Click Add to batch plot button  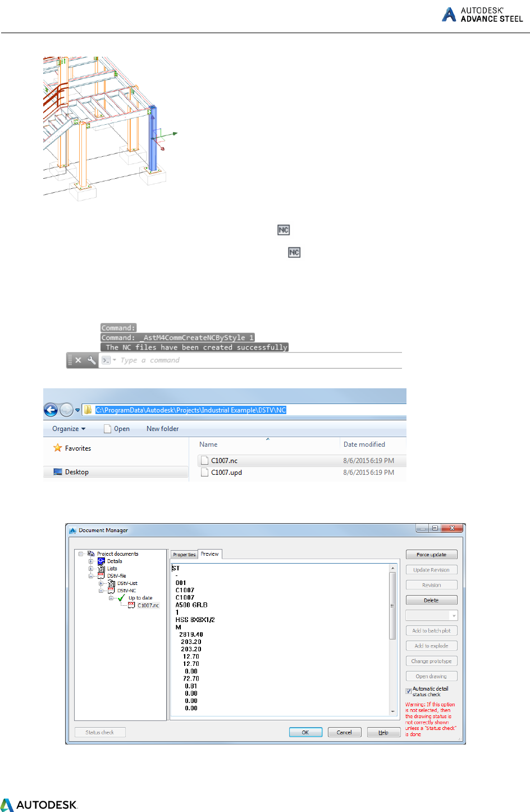432,630
